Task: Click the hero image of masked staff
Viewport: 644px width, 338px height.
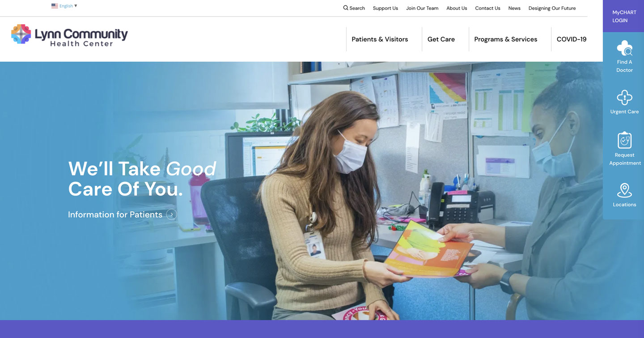Action: (322, 191)
